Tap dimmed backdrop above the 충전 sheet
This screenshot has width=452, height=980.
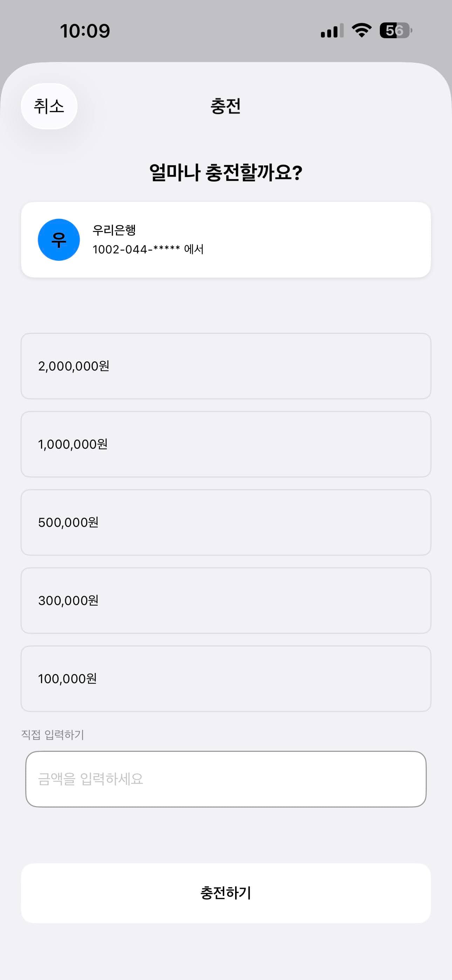(226, 49)
